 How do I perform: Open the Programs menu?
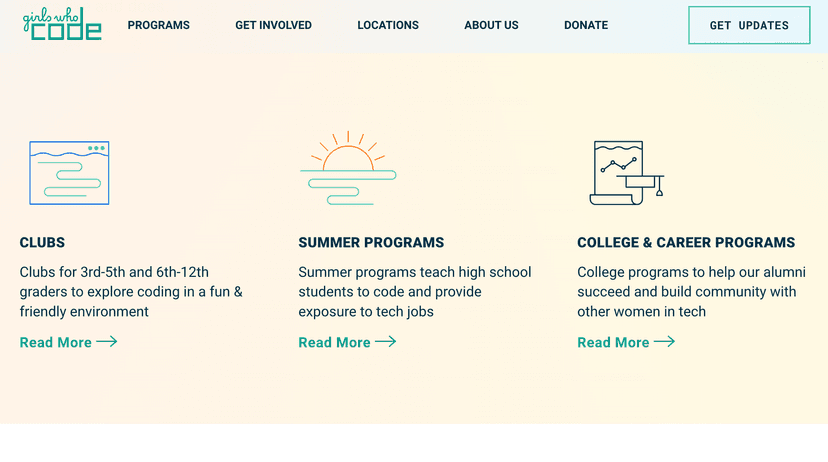(158, 25)
